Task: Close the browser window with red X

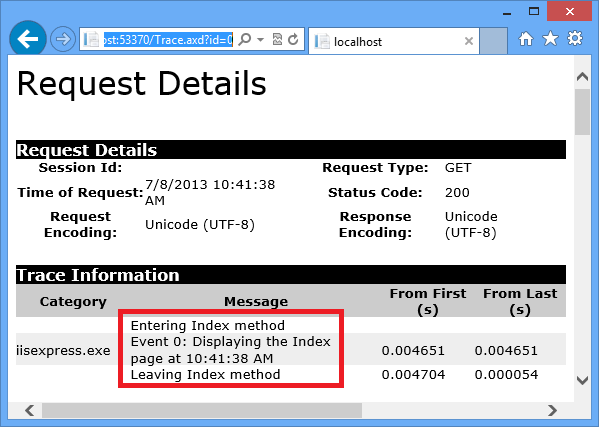Action: pyautogui.click(x=570, y=11)
